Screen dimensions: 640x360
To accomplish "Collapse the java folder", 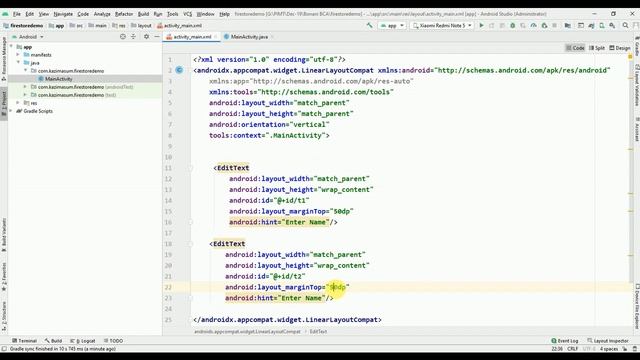I will click(x=18, y=63).
